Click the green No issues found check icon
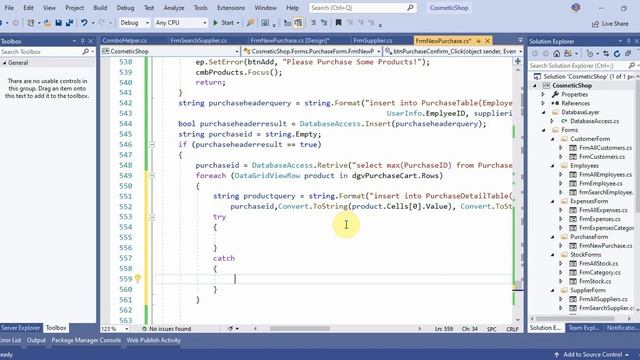This screenshot has height=360, width=640. coord(144,329)
